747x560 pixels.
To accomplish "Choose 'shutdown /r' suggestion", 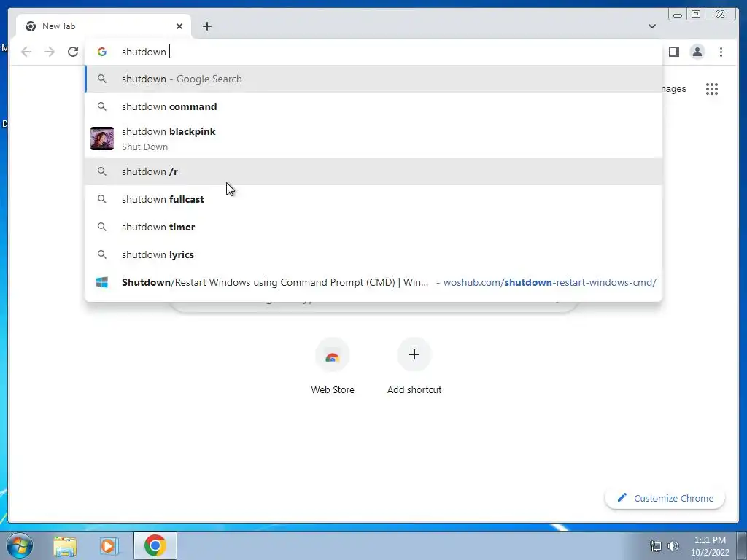I will [373, 171].
